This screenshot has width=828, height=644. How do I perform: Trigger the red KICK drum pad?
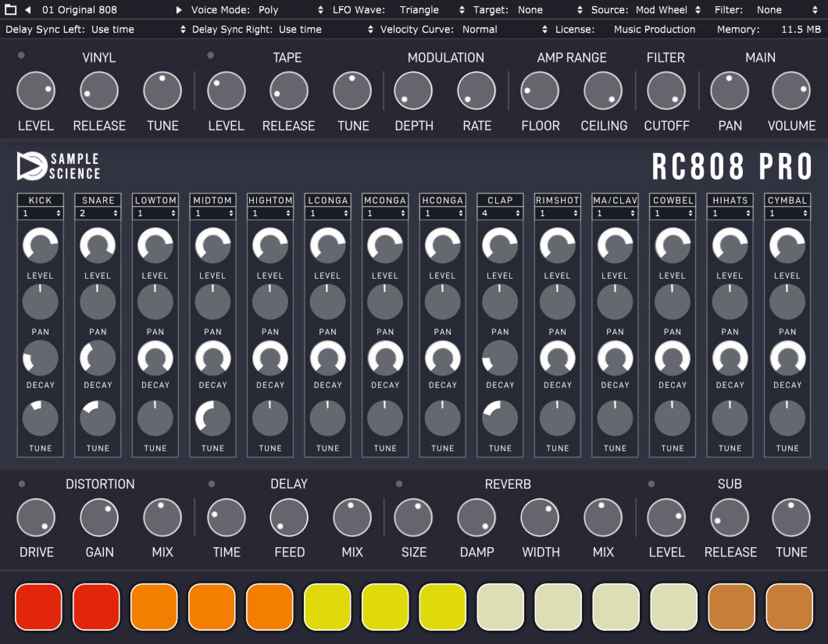(x=38, y=607)
